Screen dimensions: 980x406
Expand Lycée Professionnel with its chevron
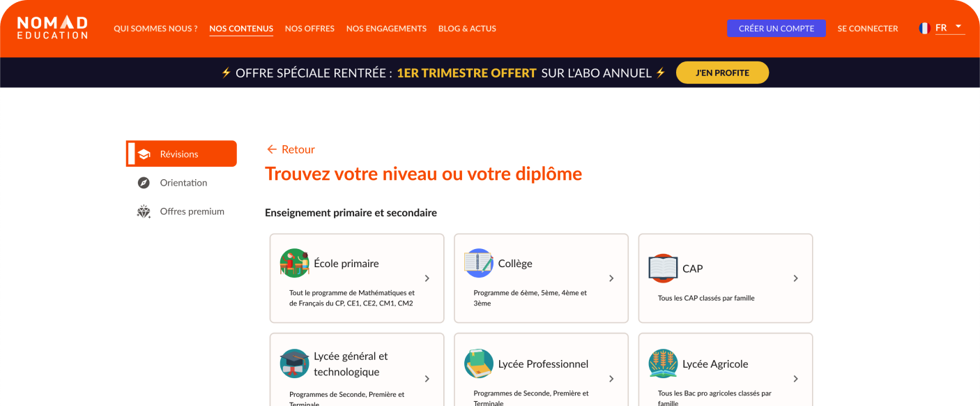[x=611, y=379]
